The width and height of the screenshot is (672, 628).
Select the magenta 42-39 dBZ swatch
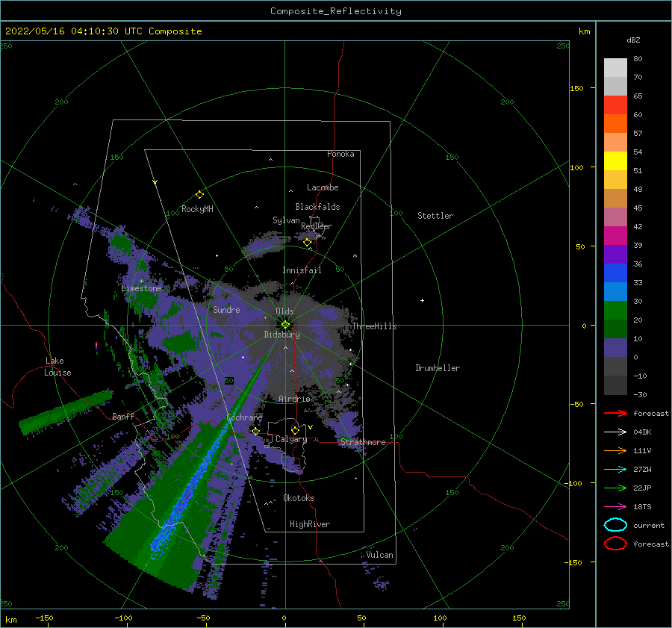(x=615, y=235)
